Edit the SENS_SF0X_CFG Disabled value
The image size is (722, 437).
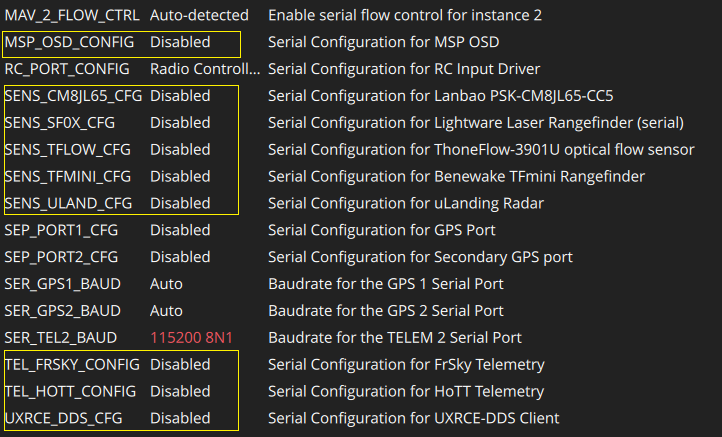[180, 123]
